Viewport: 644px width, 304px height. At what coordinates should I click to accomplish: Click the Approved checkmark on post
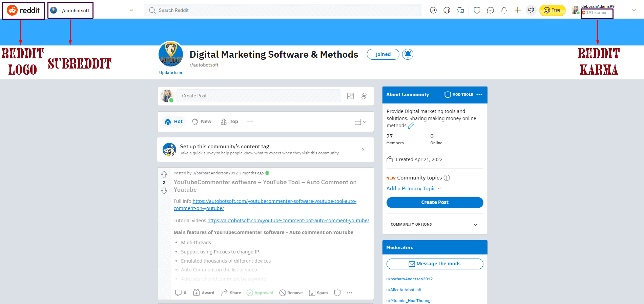[x=260, y=293]
